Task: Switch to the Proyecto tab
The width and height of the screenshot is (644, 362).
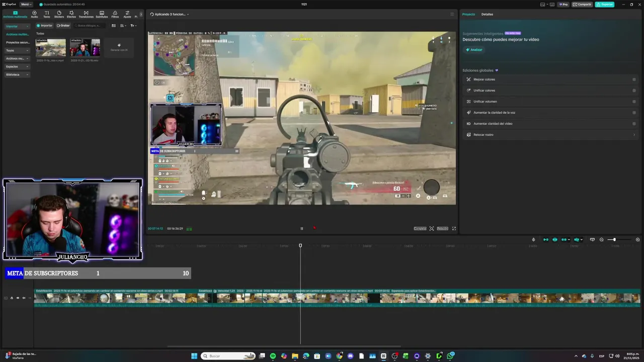Action: [468, 14]
